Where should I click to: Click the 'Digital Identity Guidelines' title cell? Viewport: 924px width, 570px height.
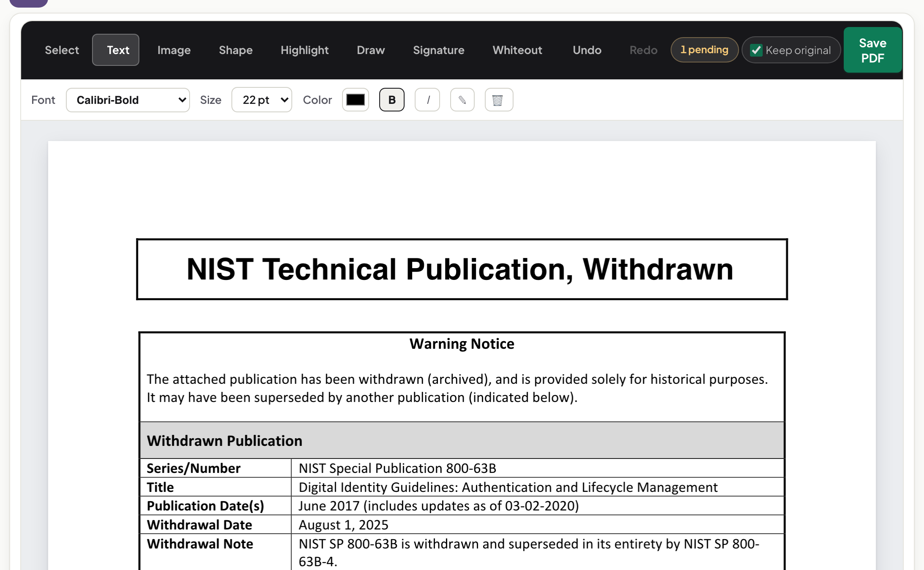tap(508, 487)
